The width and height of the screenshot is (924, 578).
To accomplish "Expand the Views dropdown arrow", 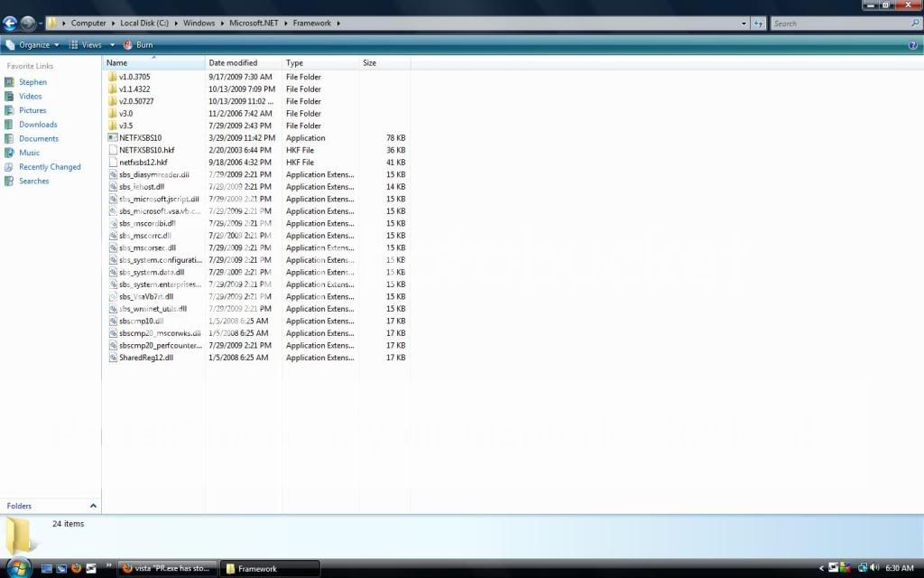I will 113,44.
